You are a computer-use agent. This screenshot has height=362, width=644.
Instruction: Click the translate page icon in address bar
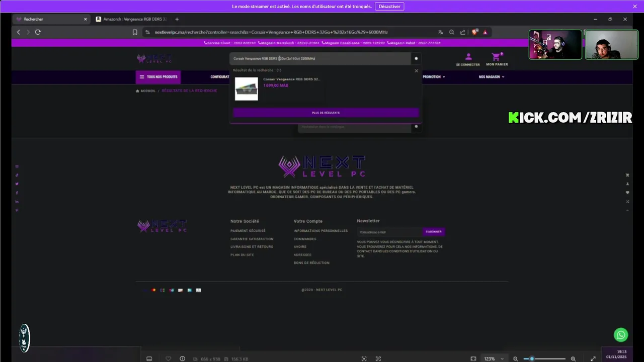441,32
